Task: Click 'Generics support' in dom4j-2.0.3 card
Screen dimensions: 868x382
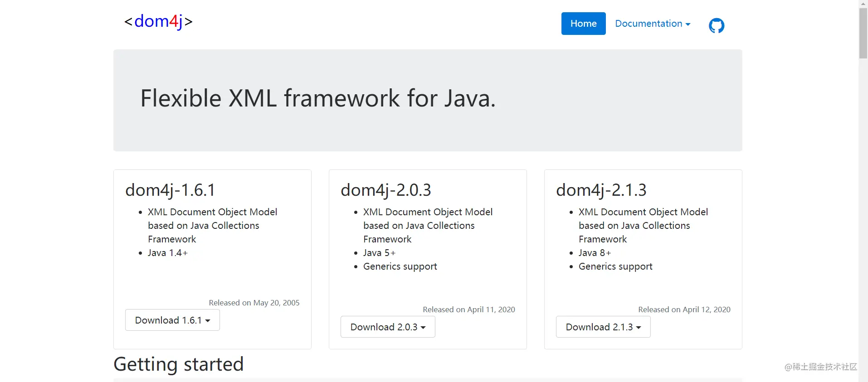Action: click(x=400, y=266)
